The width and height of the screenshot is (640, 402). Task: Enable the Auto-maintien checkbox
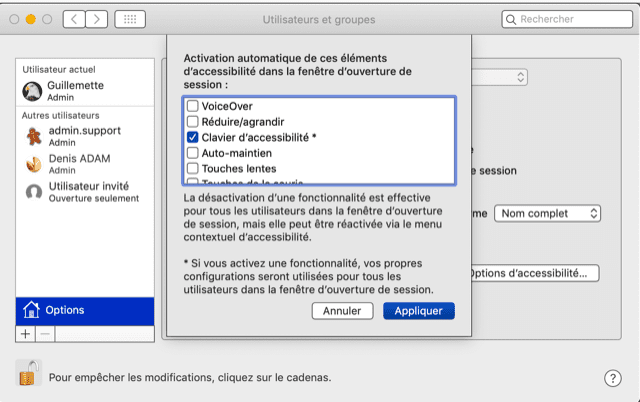193,153
